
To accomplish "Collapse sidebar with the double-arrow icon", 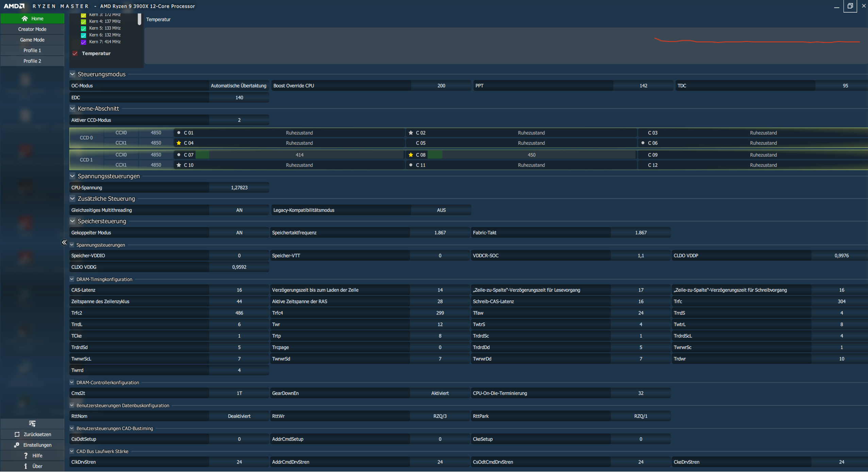I will coord(64,243).
